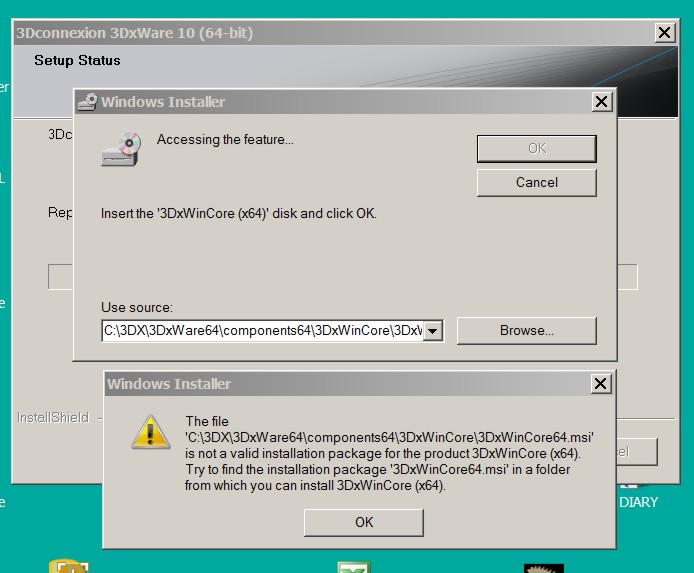The image size is (694, 573).
Task: Click OK in the invalid package warning dialog
Action: click(x=364, y=523)
